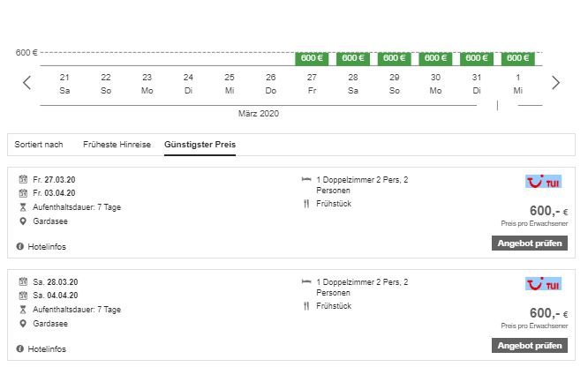
Task: Pick date 30 Mo in the calendar strip
Action: (x=435, y=83)
